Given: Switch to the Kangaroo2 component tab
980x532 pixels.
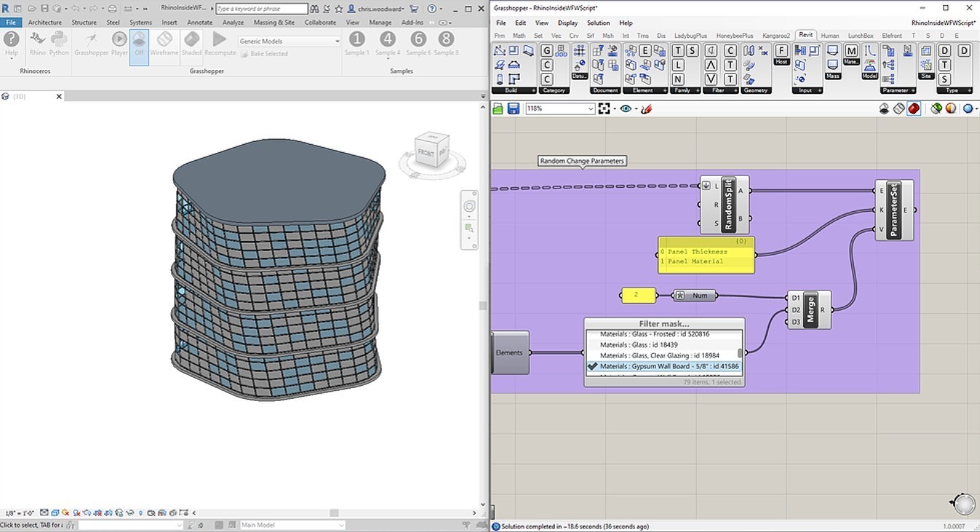Looking at the screenshot, I should [x=776, y=35].
